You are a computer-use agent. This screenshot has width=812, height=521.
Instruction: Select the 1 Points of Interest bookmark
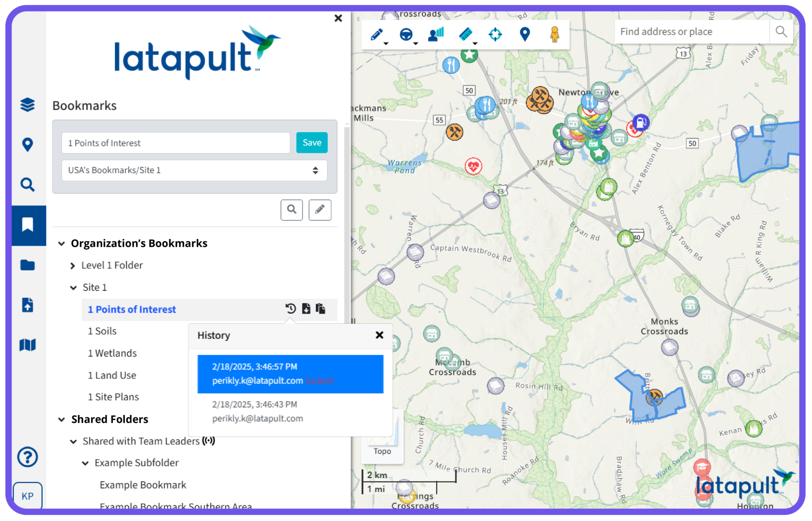tap(132, 310)
